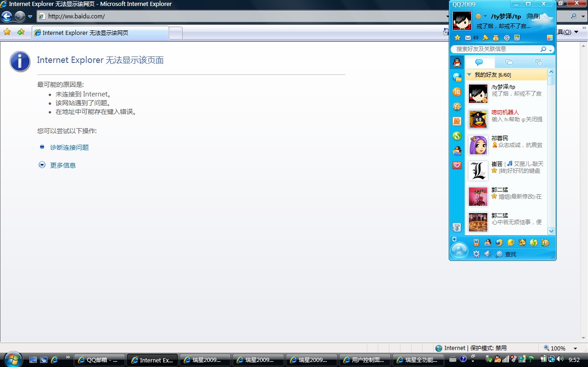Open QQ Music green note icon
588x367 pixels.
[534, 243]
